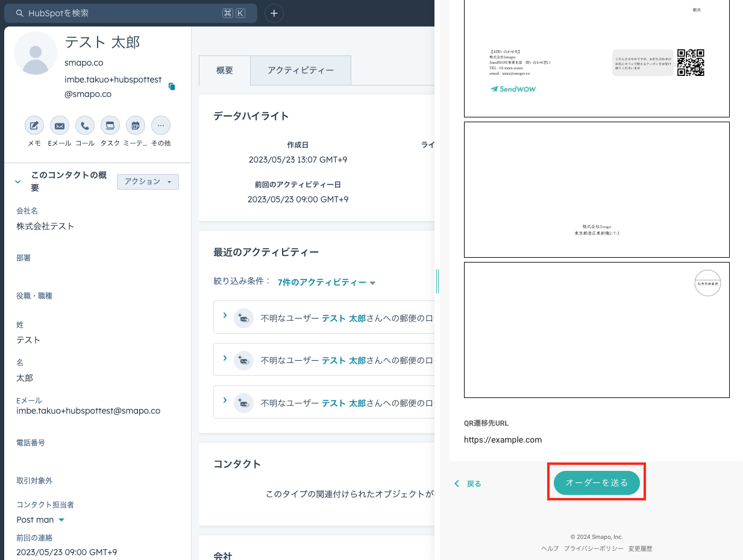This screenshot has height=560, width=743.
Task: Open the Post man contact owner dropdown
Action: [40, 520]
